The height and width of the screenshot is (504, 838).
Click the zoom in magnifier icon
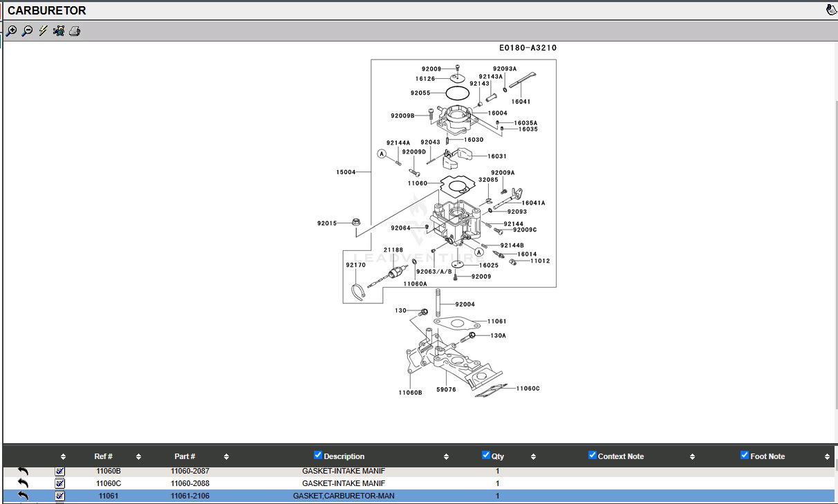click(11, 31)
